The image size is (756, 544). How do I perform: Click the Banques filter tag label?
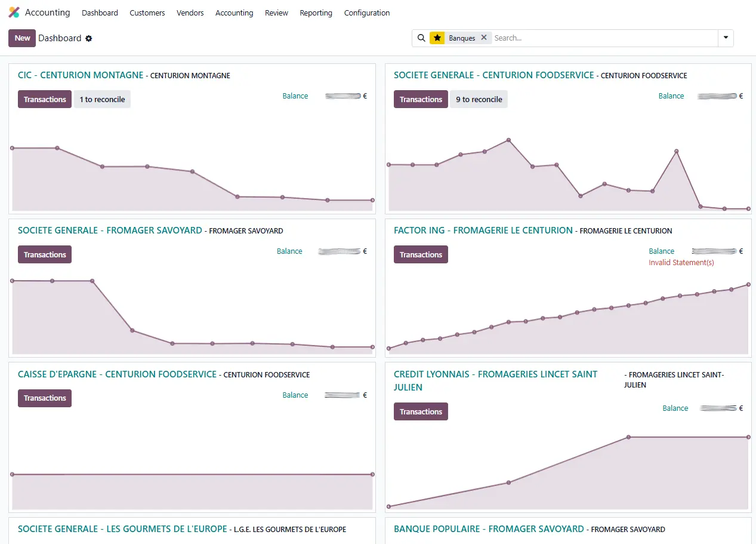tap(462, 38)
